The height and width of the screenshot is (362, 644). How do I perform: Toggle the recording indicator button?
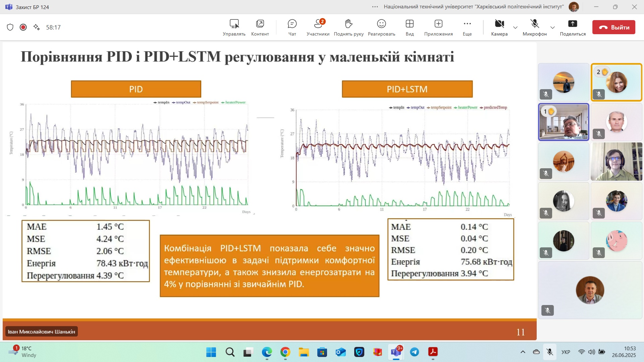click(23, 27)
